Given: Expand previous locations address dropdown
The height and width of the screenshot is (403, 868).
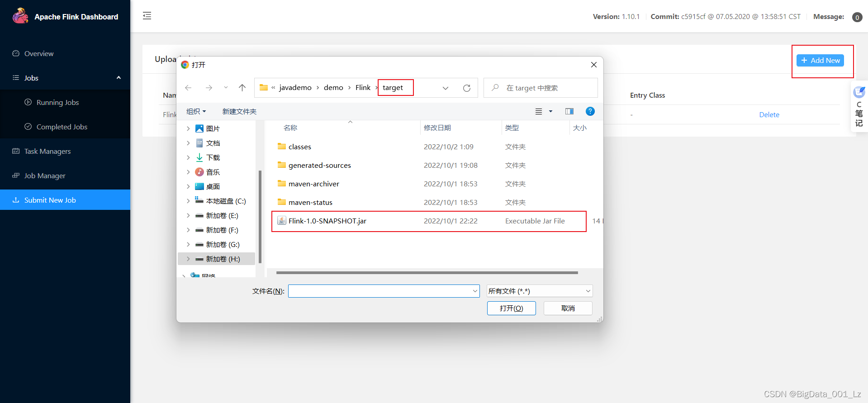Looking at the screenshot, I should pos(446,88).
